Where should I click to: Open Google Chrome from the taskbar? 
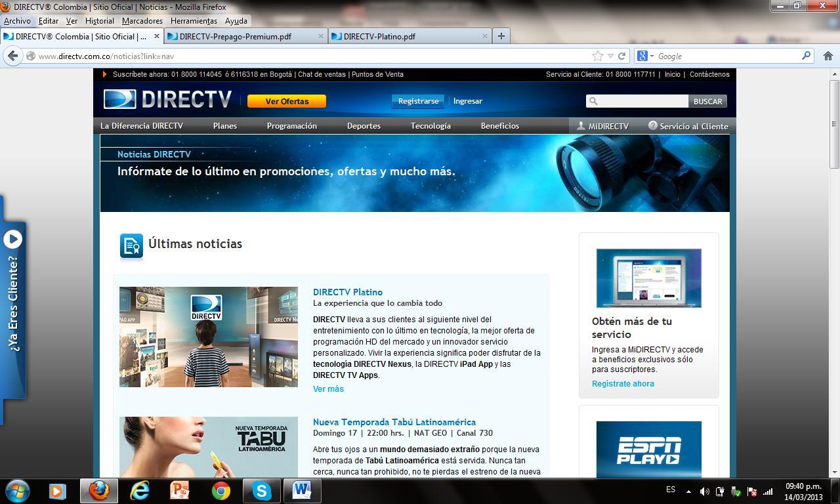(x=220, y=490)
